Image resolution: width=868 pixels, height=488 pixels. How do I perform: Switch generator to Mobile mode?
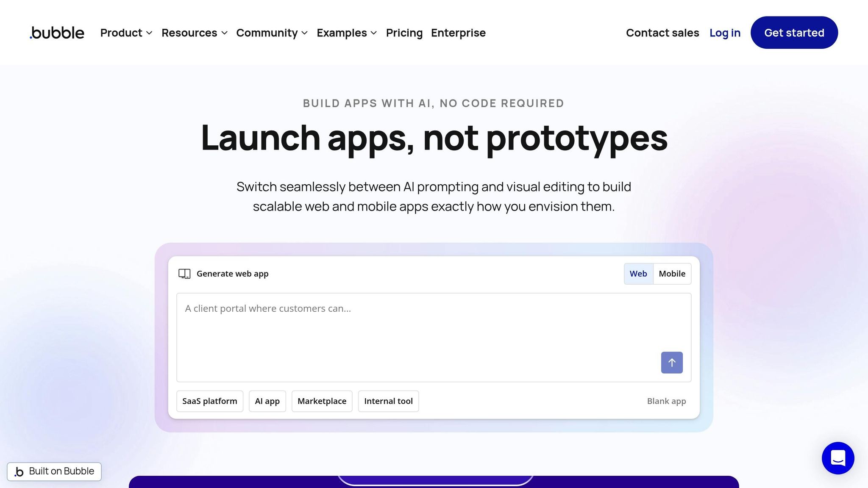(672, 274)
